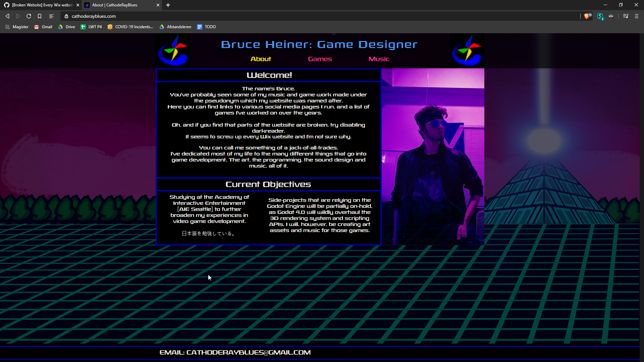
Task: Click the Dark Reader extension icon
Action: pyautogui.click(x=611, y=16)
